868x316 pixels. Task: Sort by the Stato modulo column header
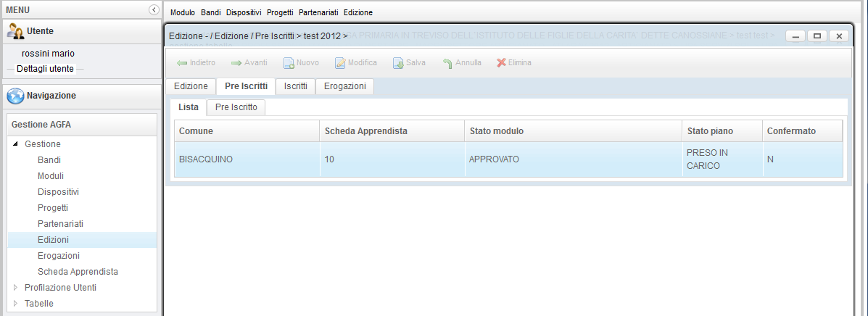pyautogui.click(x=496, y=131)
